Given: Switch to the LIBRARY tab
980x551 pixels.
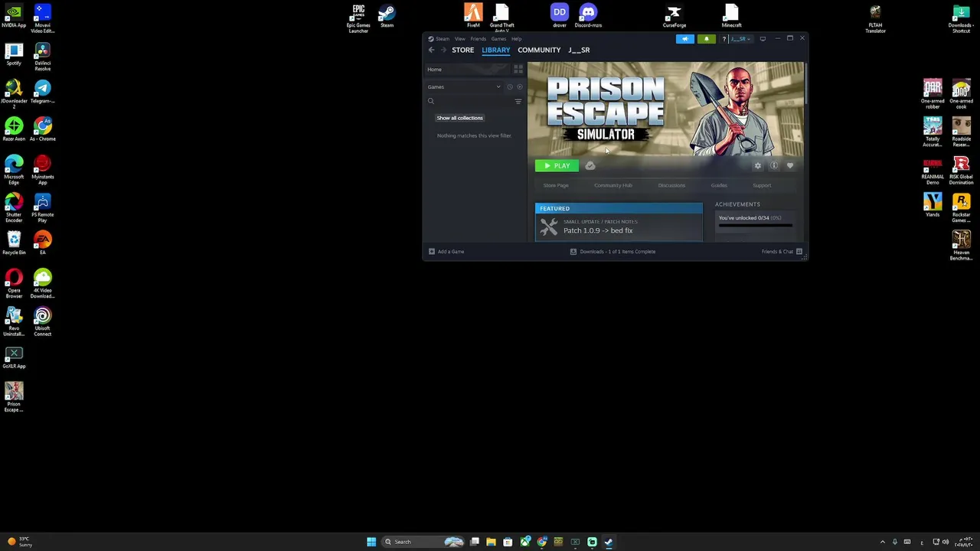Looking at the screenshot, I should 496,50.
